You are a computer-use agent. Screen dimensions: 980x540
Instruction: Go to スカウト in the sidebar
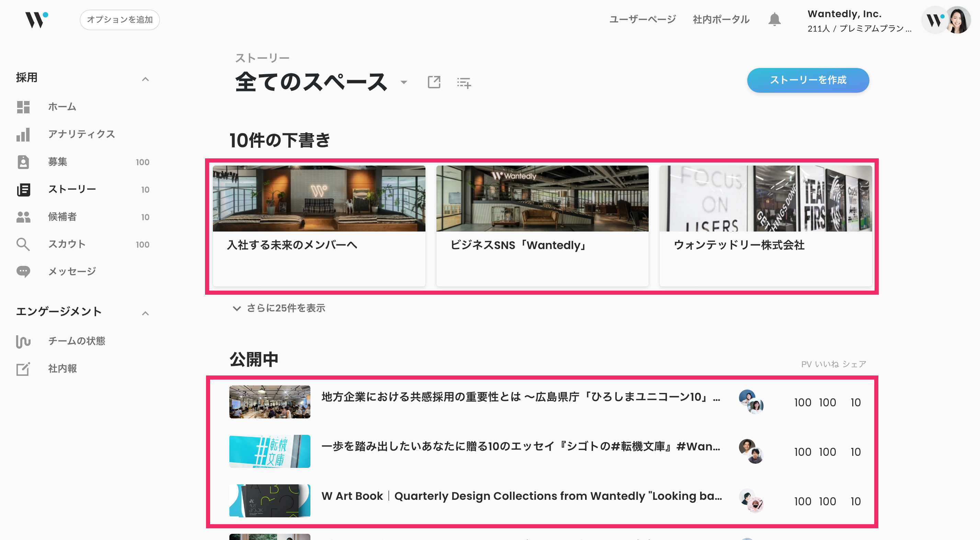pyautogui.click(x=67, y=244)
